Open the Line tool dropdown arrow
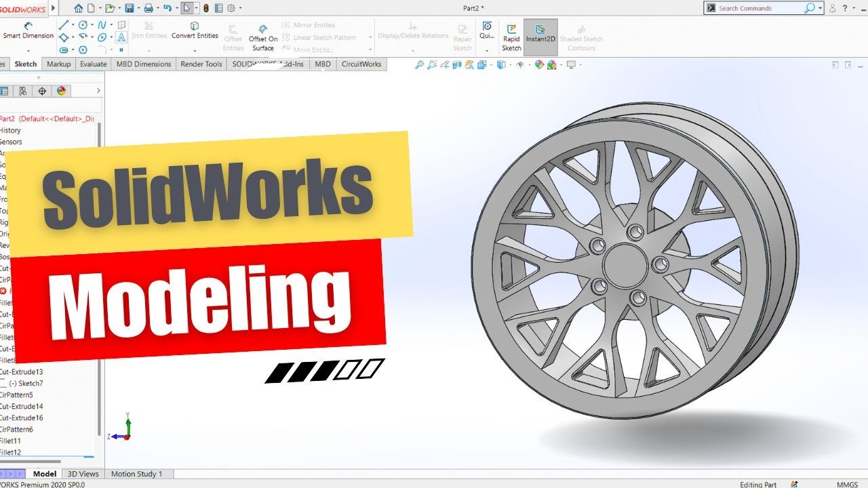This screenshot has height=488, width=868. coord(73,25)
